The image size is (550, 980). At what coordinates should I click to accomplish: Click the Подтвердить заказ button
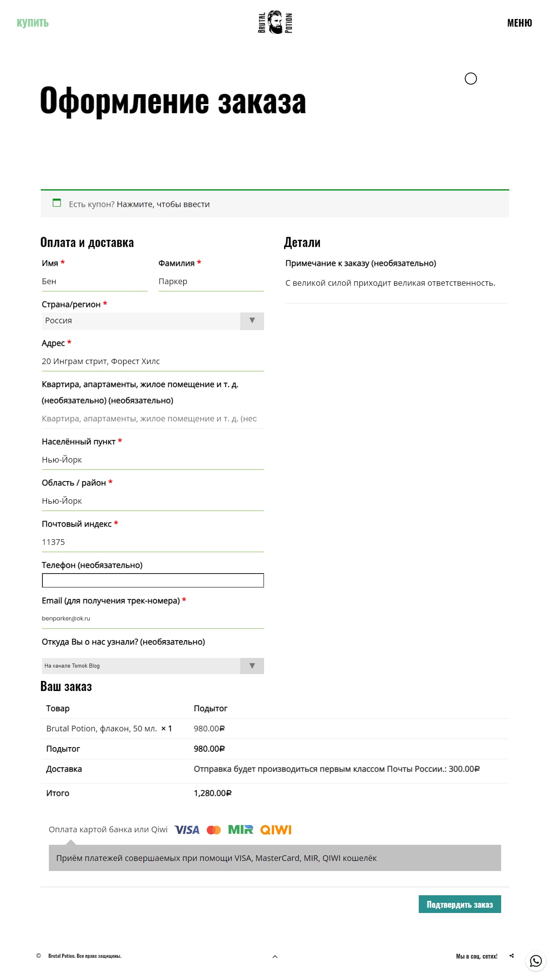[x=460, y=904]
